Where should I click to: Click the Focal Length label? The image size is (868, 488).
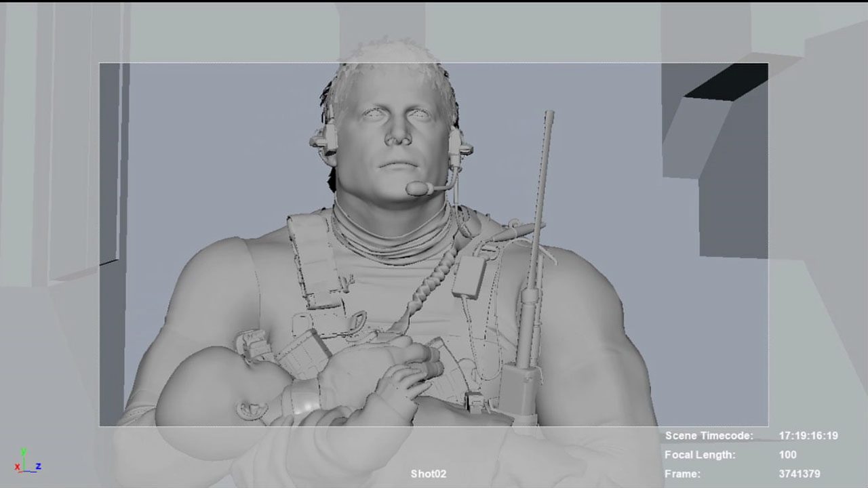tap(701, 455)
